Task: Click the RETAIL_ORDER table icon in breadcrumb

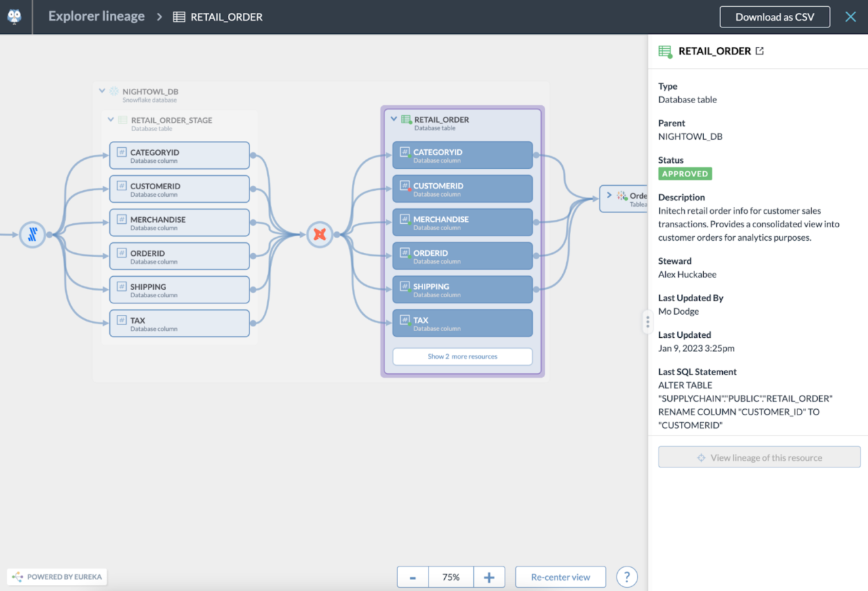Action: point(179,17)
